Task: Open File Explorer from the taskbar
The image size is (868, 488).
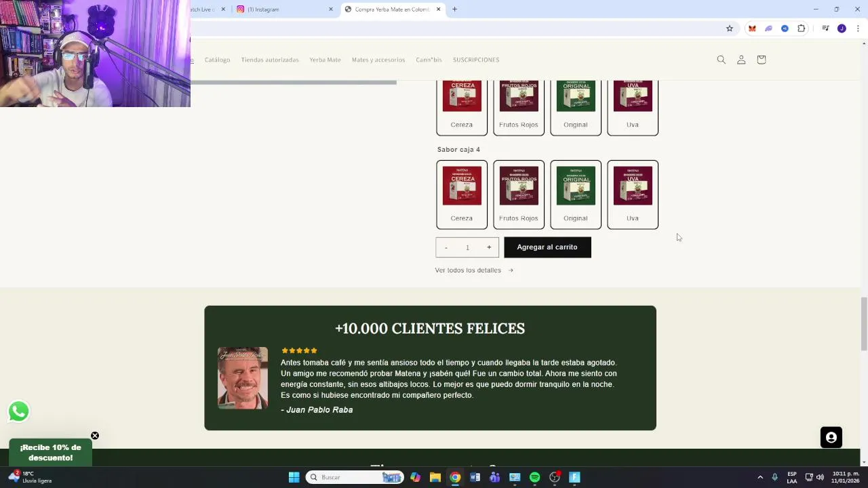Action: 435,477
